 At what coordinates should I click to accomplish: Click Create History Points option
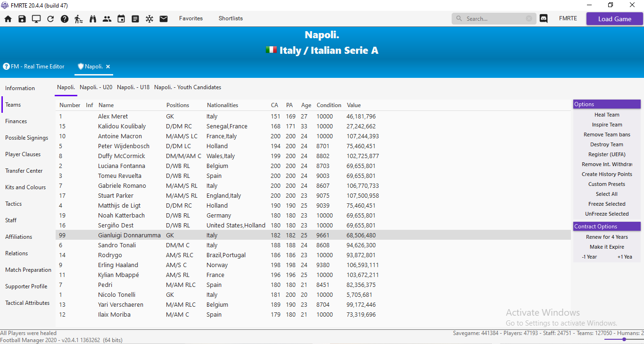pos(607,174)
